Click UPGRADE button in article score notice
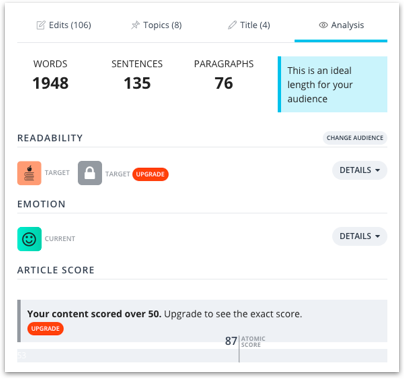Image resolution: width=404 pixels, height=379 pixels. (45, 329)
